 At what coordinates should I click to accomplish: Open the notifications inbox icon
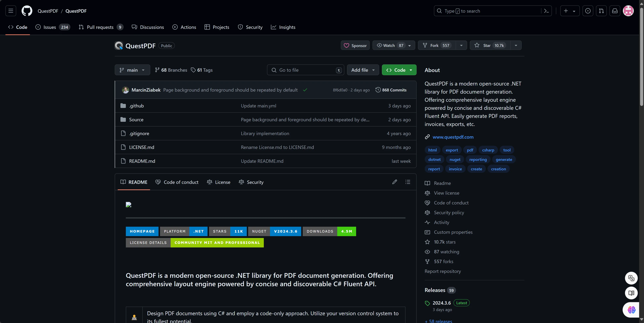(x=615, y=11)
